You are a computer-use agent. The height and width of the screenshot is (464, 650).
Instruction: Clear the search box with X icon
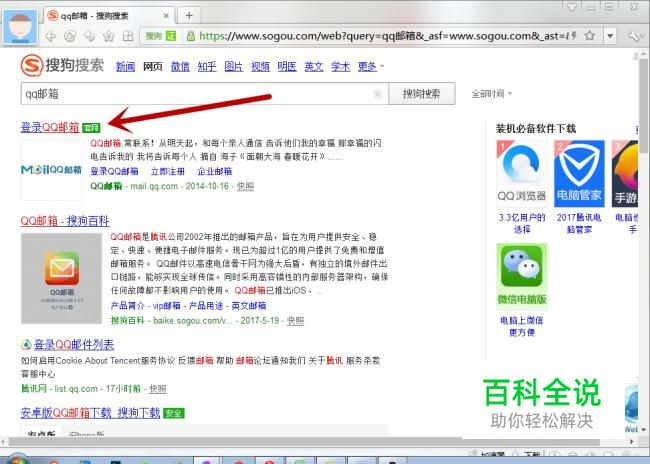377,94
